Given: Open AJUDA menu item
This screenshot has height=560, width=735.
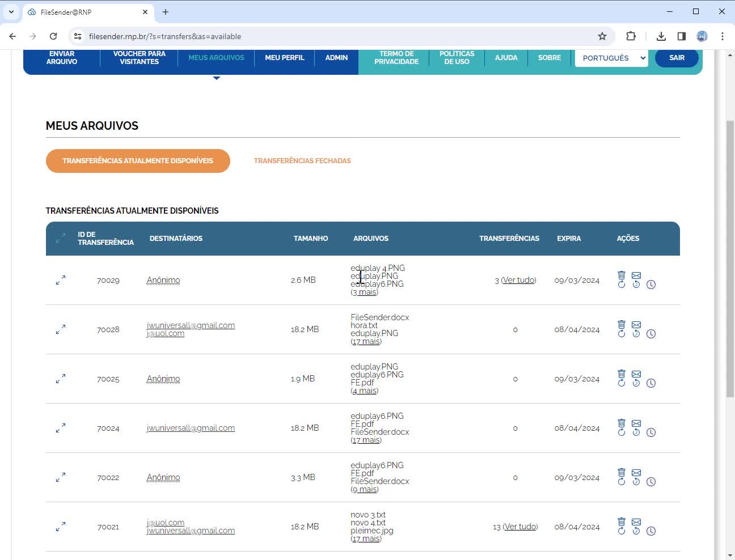Looking at the screenshot, I should 506,58.
